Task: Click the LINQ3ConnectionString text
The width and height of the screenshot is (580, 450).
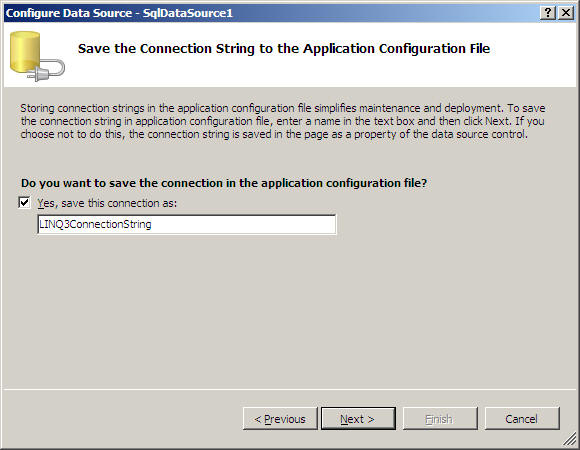Action: click(95, 224)
